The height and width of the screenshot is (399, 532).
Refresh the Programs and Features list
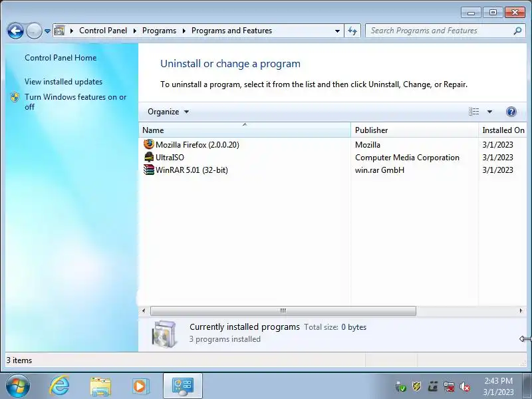pyautogui.click(x=352, y=31)
